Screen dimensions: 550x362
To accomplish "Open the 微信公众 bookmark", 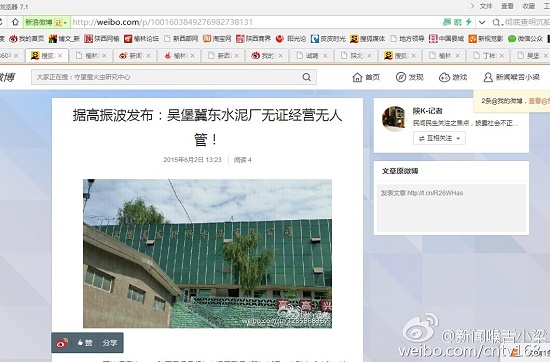I will click(x=525, y=39).
